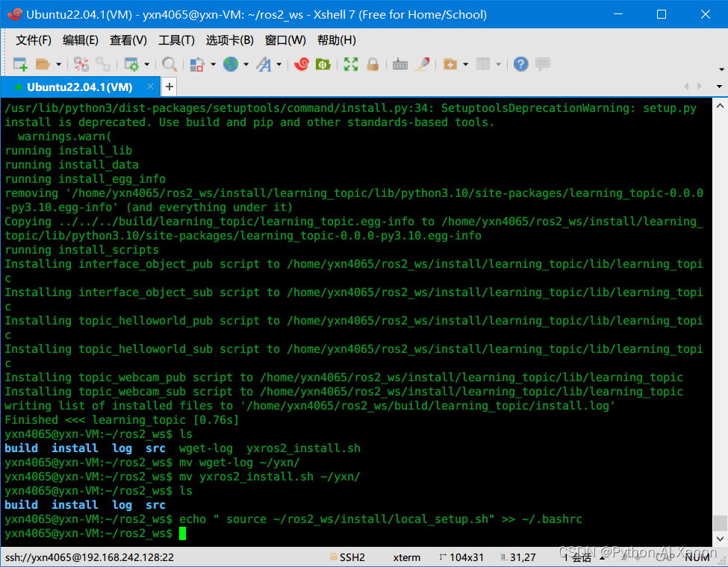The height and width of the screenshot is (567, 728).
Task: Expand the Encoding dropdown arrow
Action: pyautogui.click(x=246, y=64)
